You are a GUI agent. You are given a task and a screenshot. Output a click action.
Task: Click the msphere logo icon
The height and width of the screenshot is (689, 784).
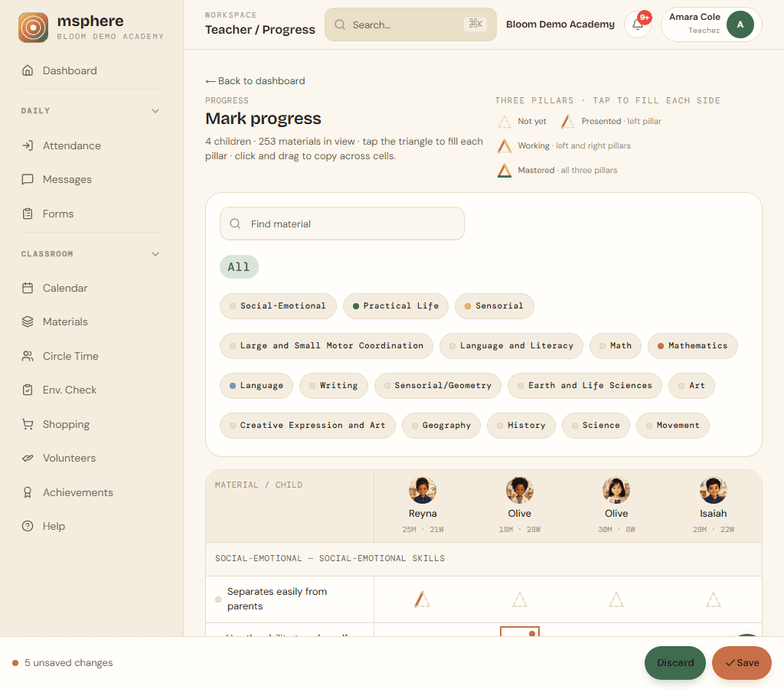click(33, 28)
